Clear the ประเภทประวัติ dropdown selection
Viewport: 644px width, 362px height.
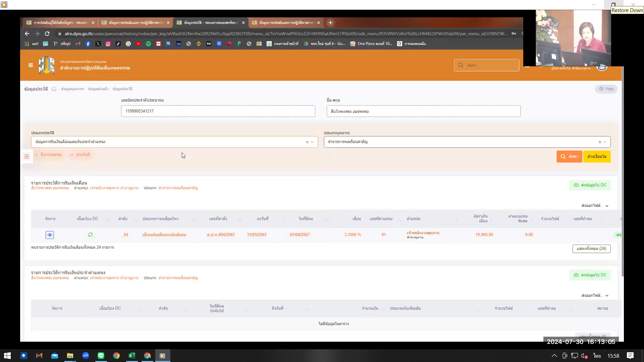click(307, 142)
